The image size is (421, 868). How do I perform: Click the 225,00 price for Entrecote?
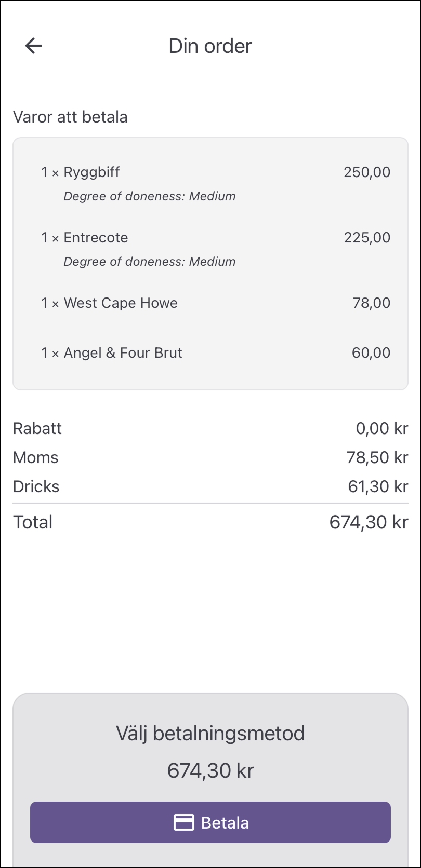[x=367, y=238]
